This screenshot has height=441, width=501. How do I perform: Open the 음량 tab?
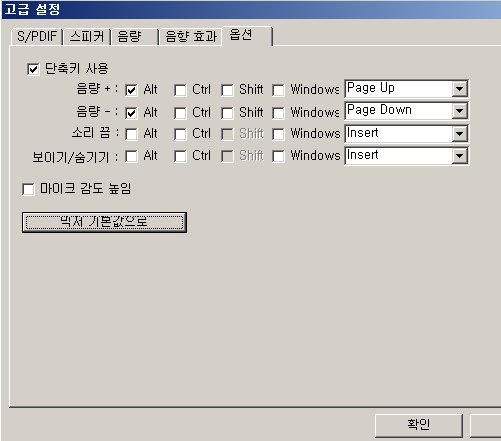(x=134, y=36)
